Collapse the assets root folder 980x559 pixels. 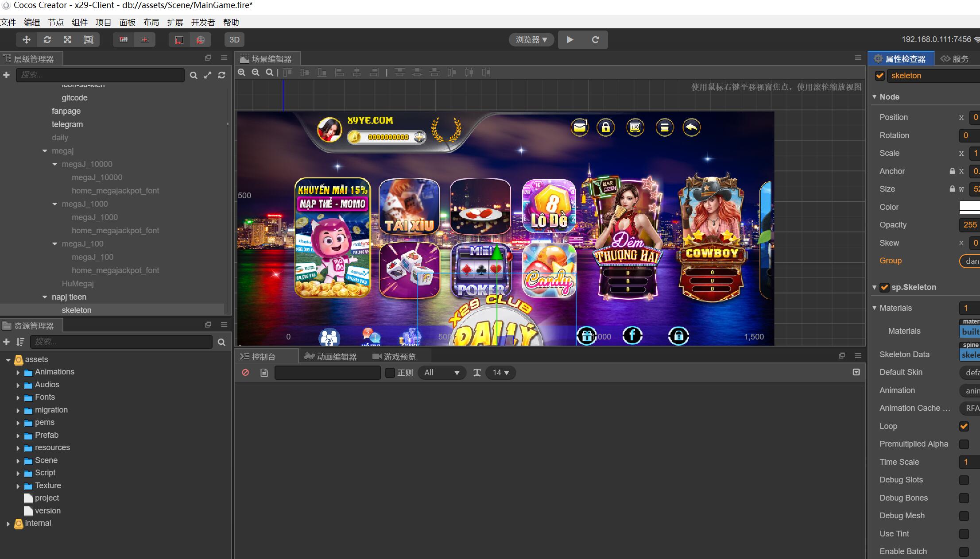pyautogui.click(x=8, y=360)
